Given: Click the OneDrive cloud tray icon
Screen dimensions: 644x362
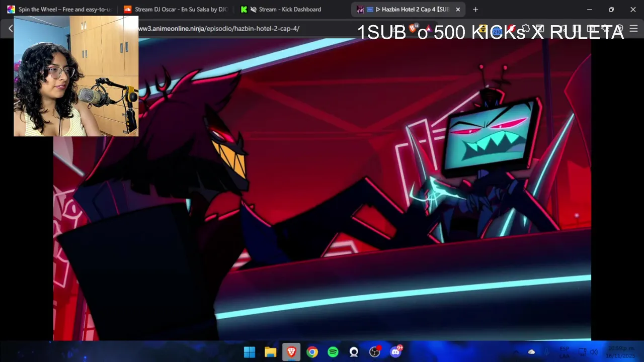Looking at the screenshot, I should [531, 352].
